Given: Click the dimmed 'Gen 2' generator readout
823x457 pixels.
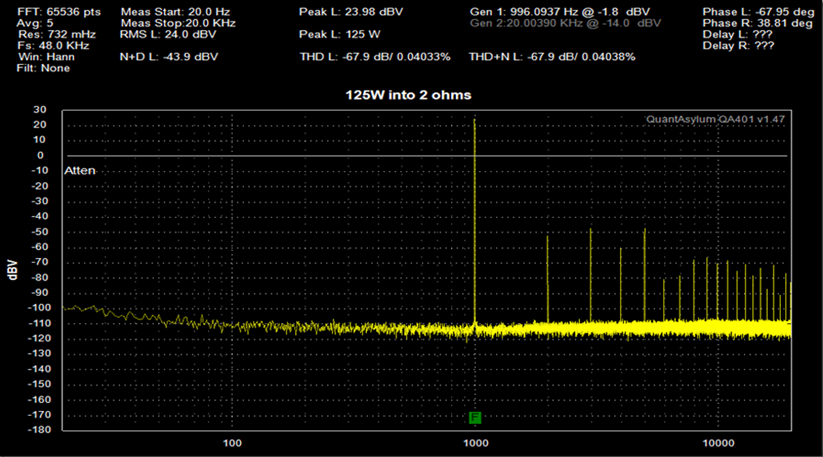Looking at the screenshot, I should pos(565,23).
